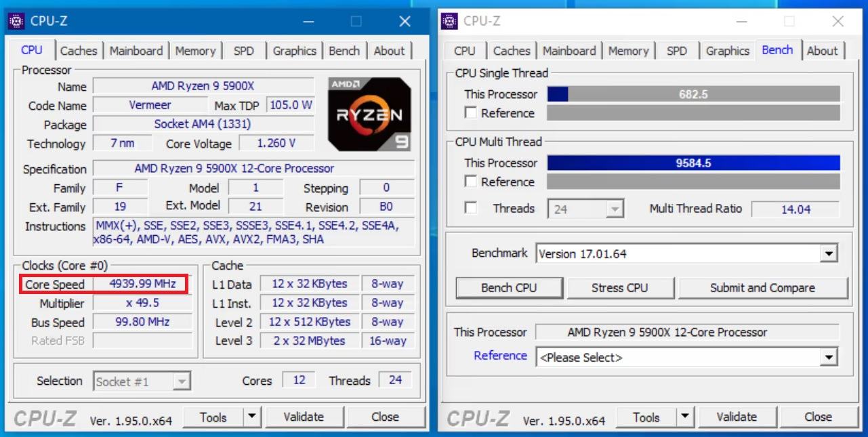The width and height of the screenshot is (868, 437).
Task: Click the Bus Speed value 99.80 MHz
Action: point(142,322)
